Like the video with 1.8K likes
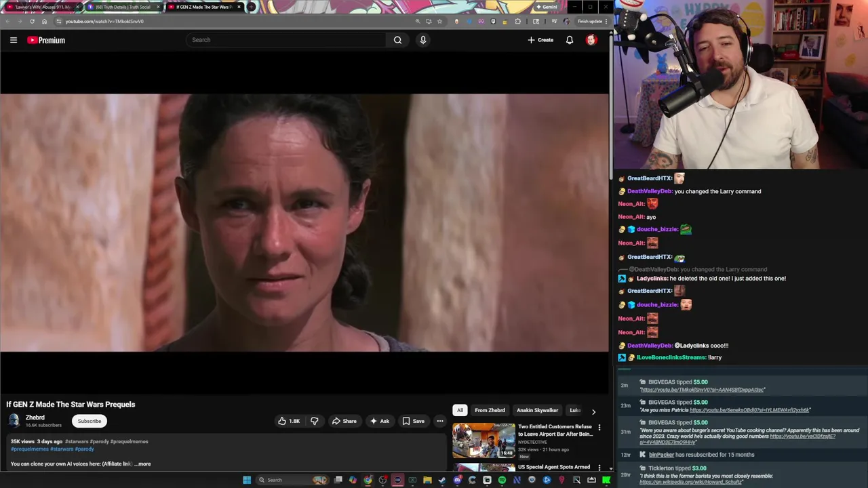The height and width of the screenshot is (488, 868). pyautogui.click(x=289, y=421)
